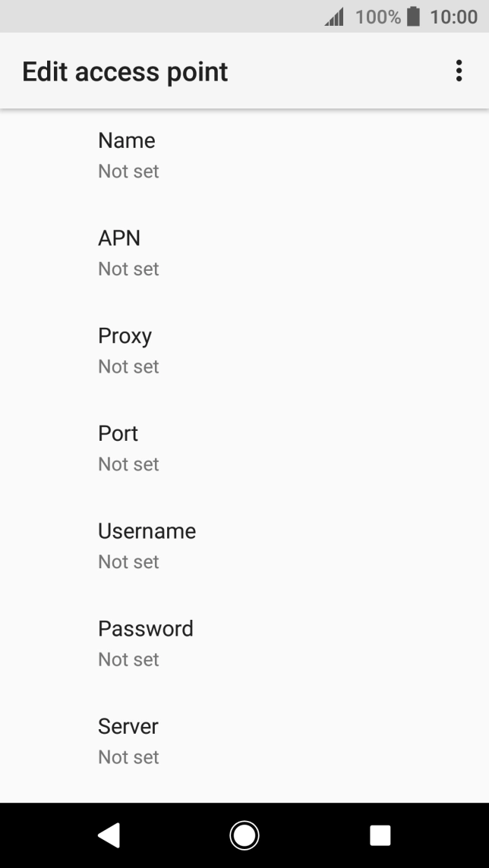
Task: Click "Not set" under Username
Action: click(128, 562)
